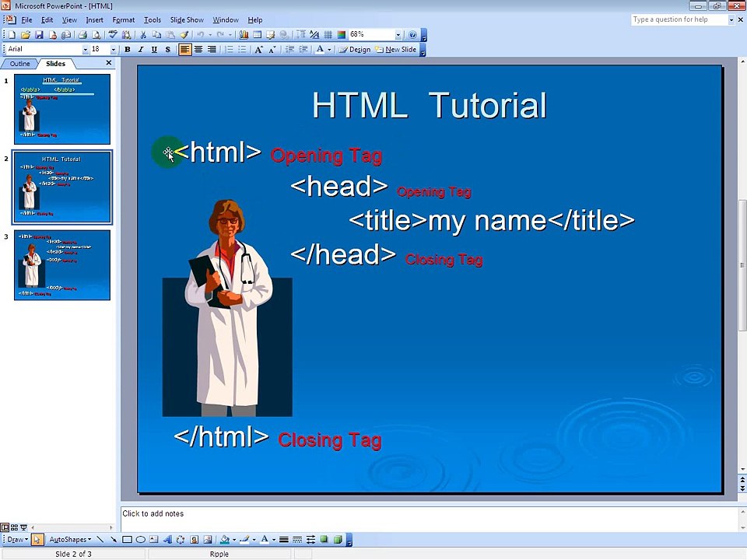The width and height of the screenshot is (747, 560).
Task: Create a new blank presentation
Action: coord(12,35)
